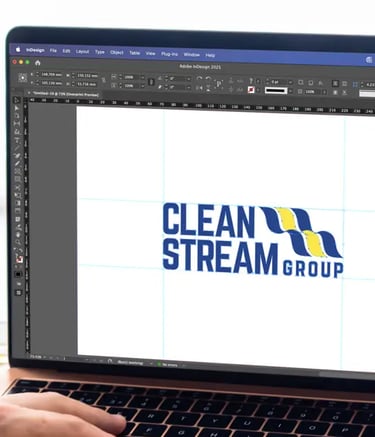Click the rotate 90° clockwise icon
Image resolution: width=375 pixels, height=437 pixels.
pos(199,79)
